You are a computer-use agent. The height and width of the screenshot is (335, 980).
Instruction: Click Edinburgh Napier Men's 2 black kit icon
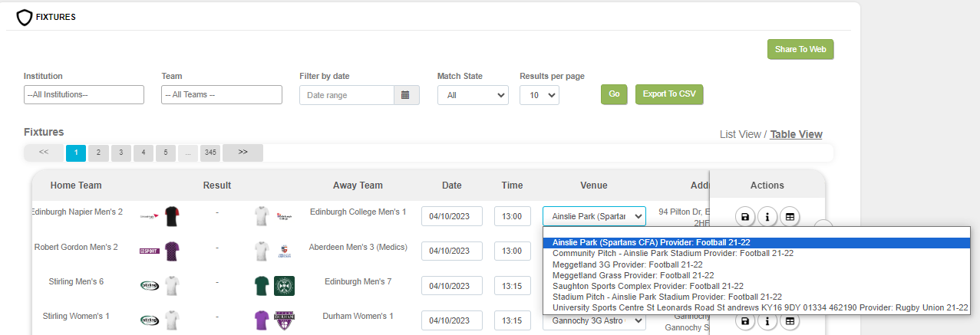pos(172,216)
